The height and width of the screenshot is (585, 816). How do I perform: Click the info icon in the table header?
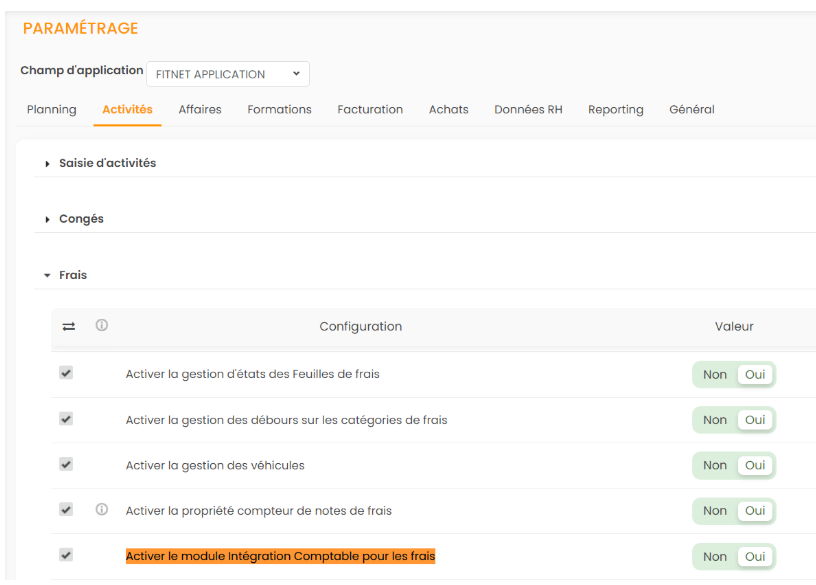coord(101,325)
